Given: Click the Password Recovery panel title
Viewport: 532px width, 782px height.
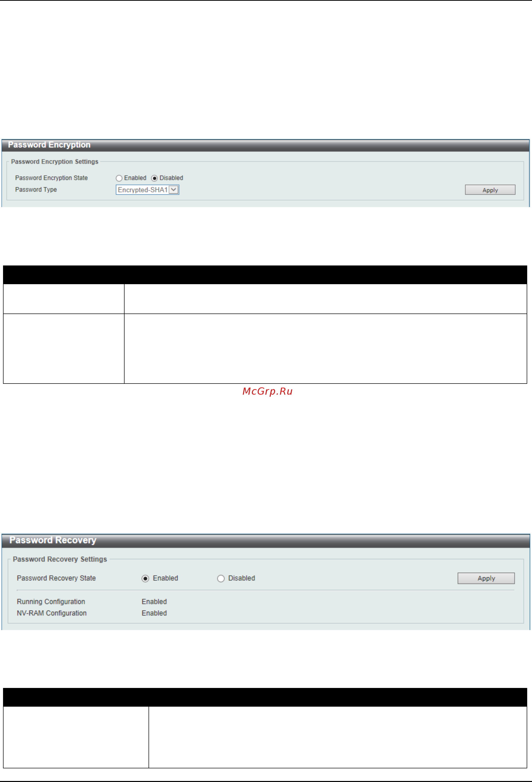Looking at the screenshot, I should coord(53,540).
